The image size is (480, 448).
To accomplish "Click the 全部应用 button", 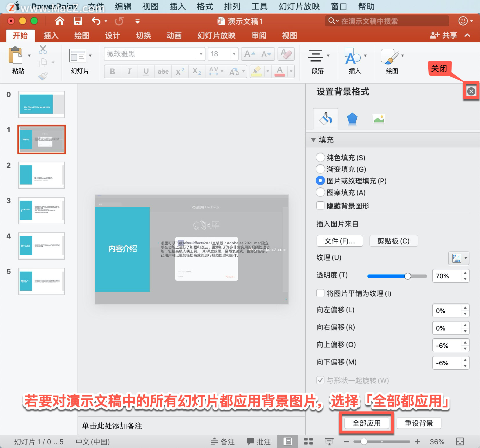I will [367, 423].
